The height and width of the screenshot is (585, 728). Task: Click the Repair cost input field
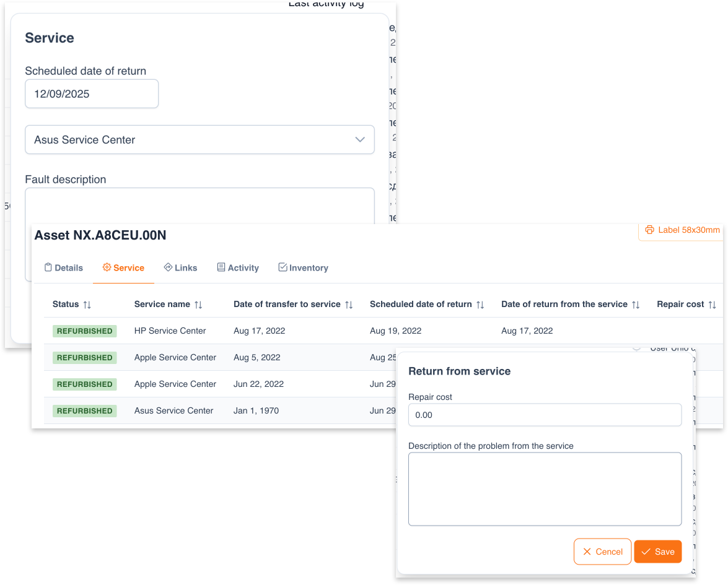545,415
